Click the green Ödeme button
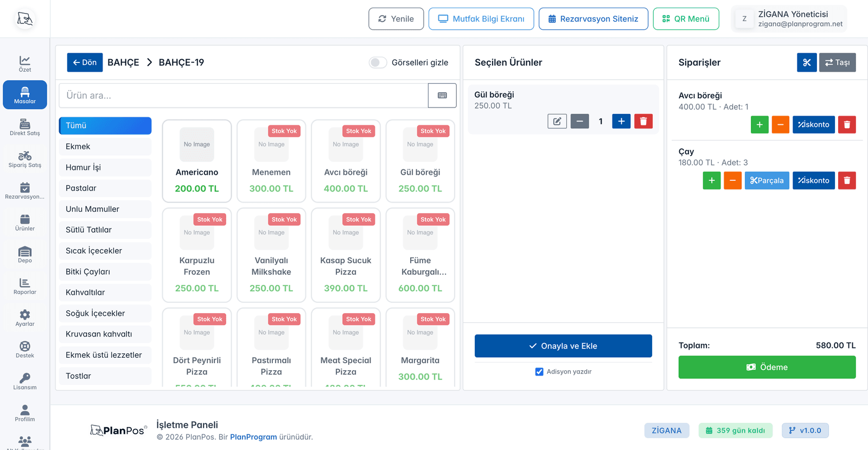This screenshot has width=868, height=450. tap(767, 367)
